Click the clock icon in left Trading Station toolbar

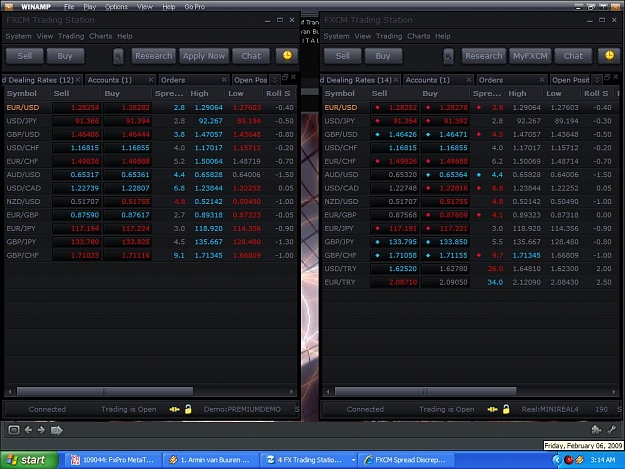click(287, 56)
